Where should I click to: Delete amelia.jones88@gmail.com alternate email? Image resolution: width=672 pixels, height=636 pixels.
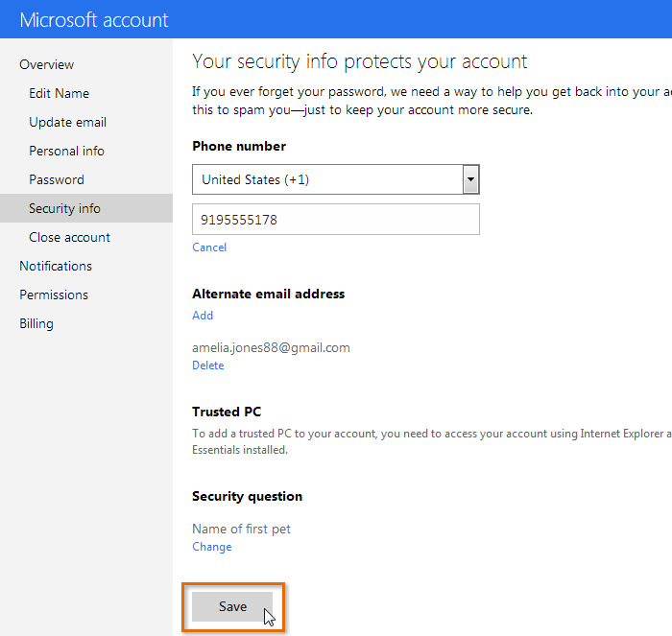pyautogui.click(x=208, y=365)
